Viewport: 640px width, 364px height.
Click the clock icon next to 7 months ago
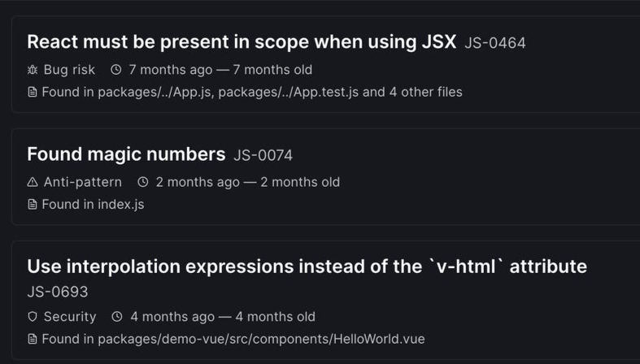(115, 70)
